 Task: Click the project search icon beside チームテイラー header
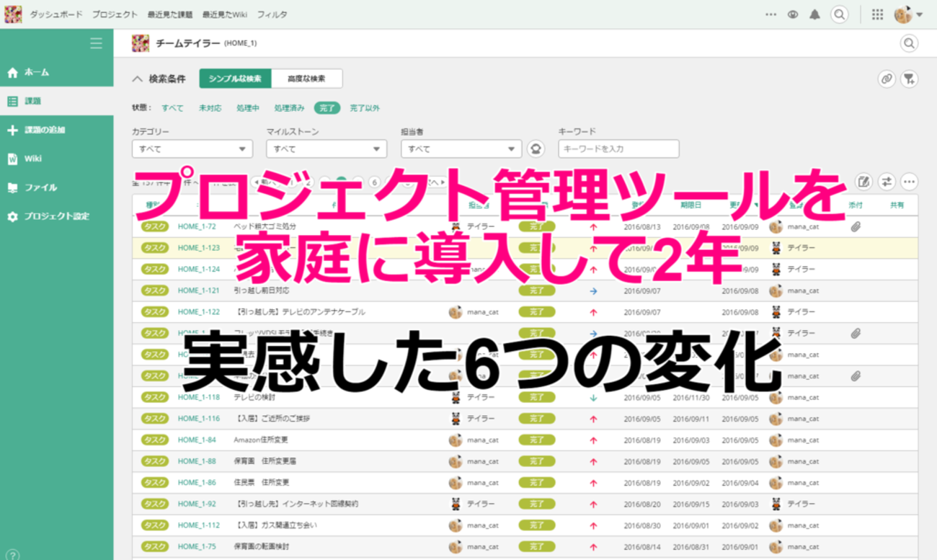909,43
